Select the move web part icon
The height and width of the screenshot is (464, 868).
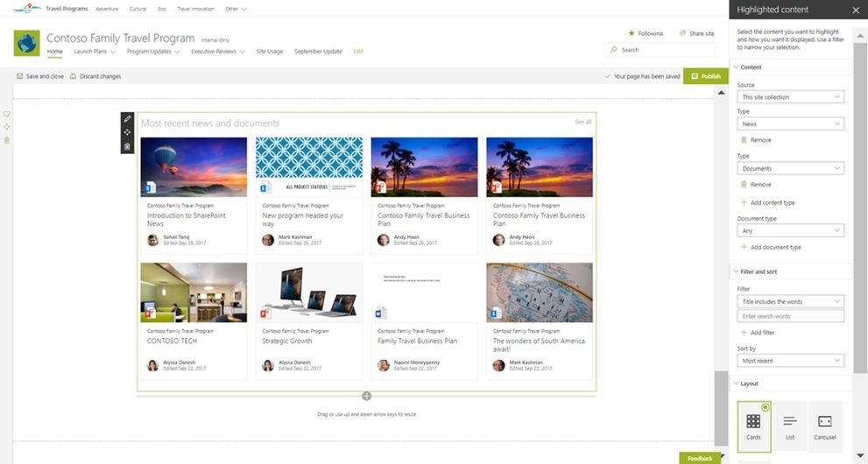[127, 132]
